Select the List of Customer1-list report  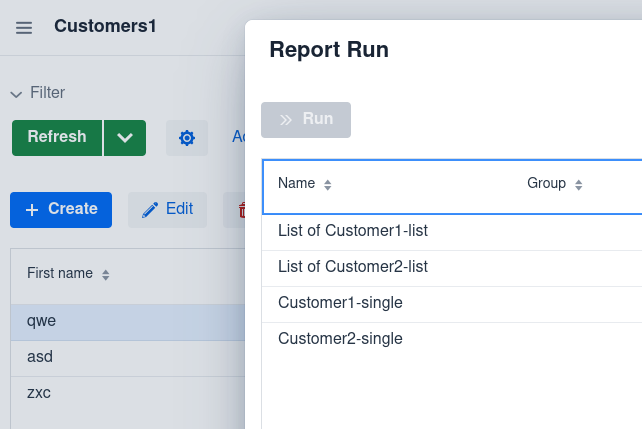(353, 231)
